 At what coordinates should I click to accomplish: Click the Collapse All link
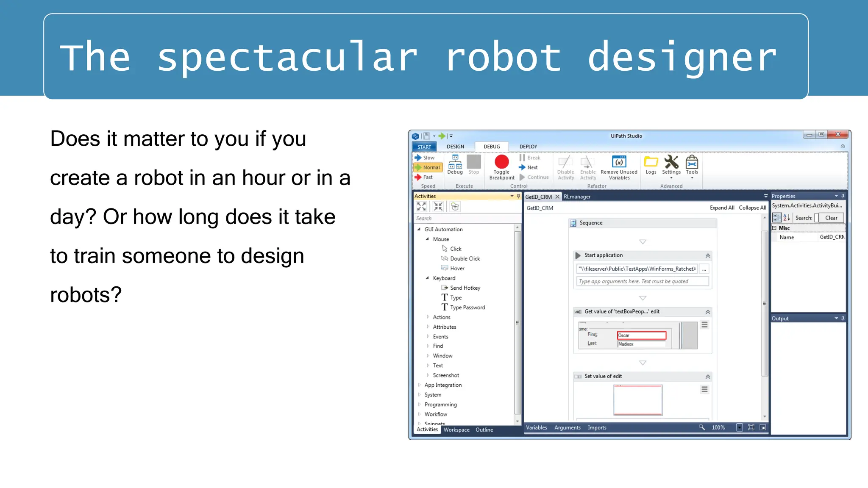[752, 208]
